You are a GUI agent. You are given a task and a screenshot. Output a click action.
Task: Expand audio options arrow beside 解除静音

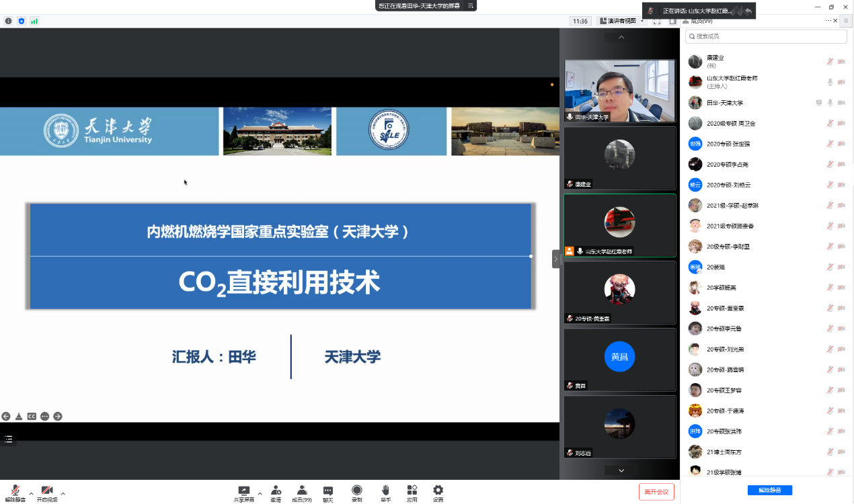coord(31,493)
